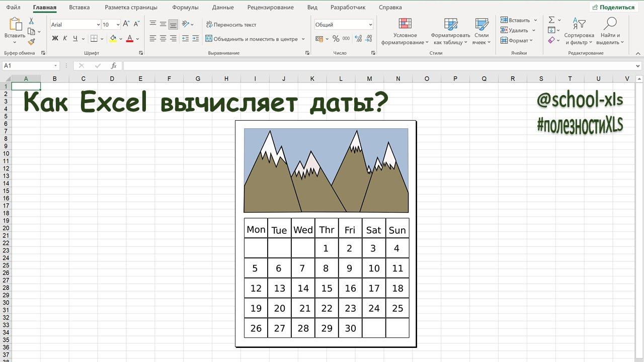Click the Increase Decimal icon

pos(358,38)
